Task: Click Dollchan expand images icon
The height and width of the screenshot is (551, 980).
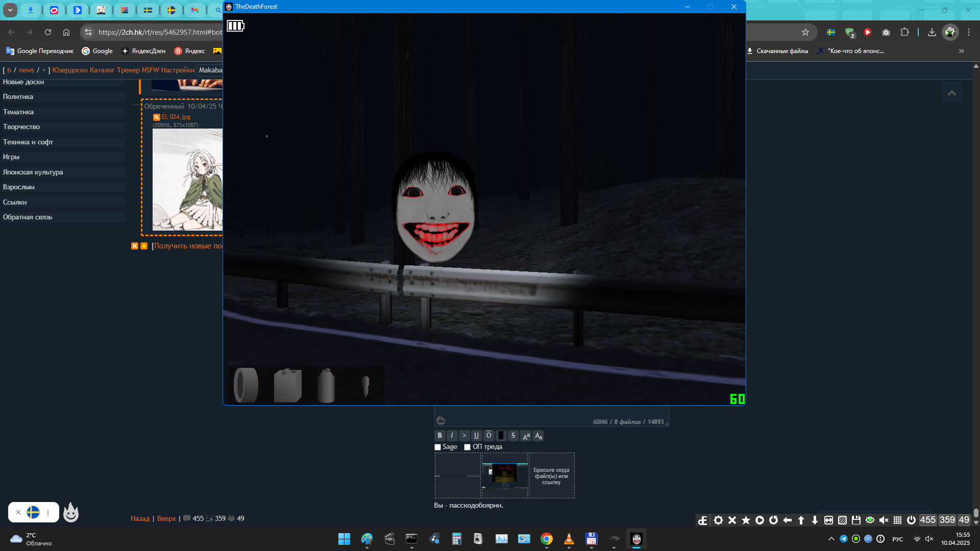Action: 828,520
